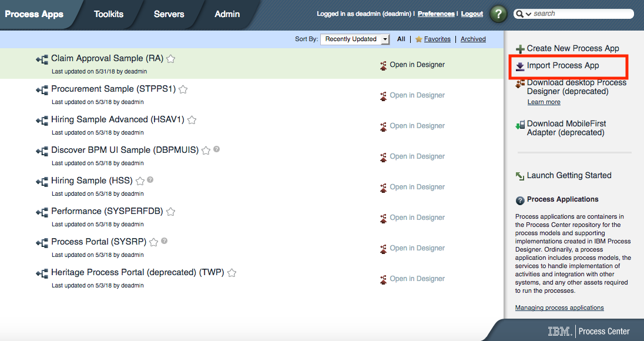Click the gold star Favorites icon
The width and height of the screenshot is (644, 341).
coord(418,39)
